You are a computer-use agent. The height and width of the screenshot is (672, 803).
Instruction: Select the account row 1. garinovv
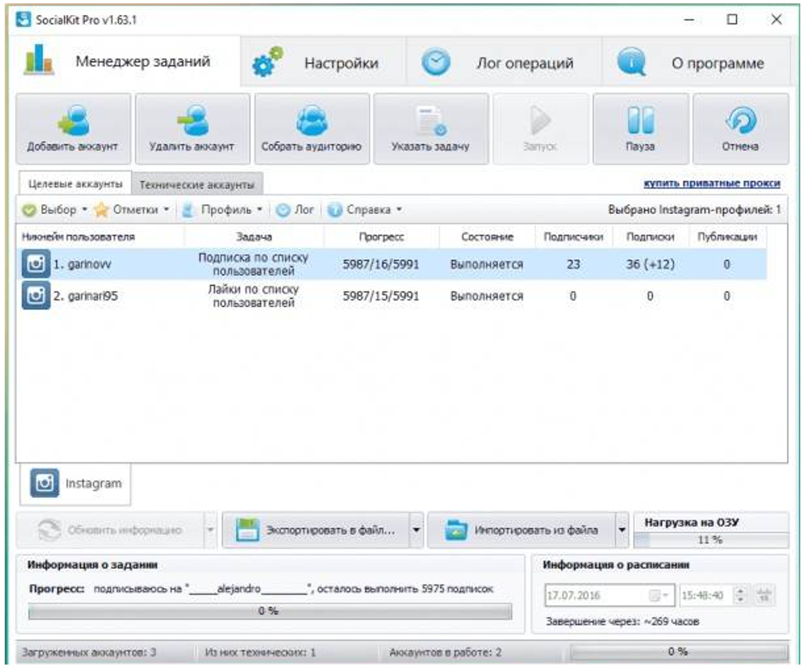[392, 264]
